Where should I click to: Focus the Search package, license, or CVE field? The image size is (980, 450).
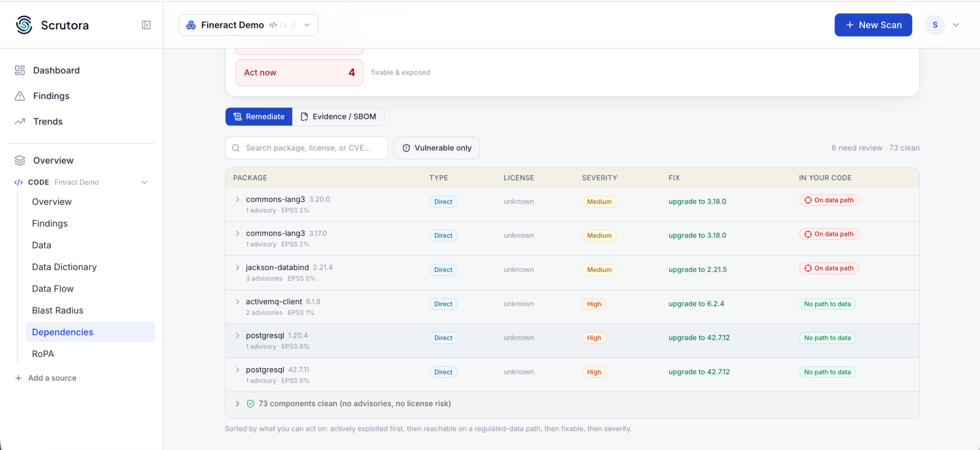[x=307, y=148]
